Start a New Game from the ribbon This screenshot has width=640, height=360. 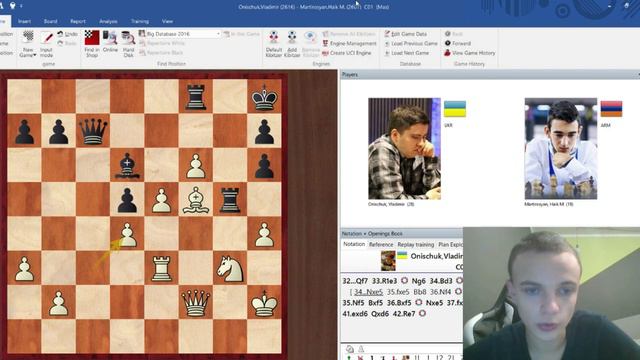click(28, 44)
